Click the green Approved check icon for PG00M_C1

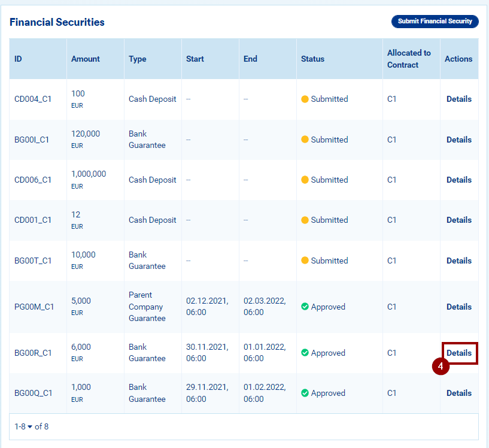tap(305, 307)
